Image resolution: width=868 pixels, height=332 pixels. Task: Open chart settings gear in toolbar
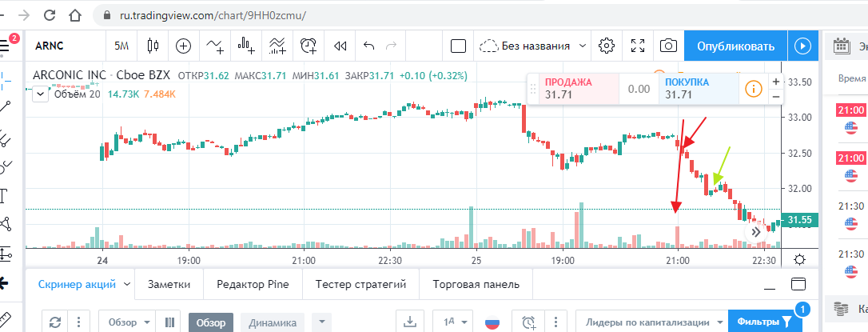click(x=607, y=46)
